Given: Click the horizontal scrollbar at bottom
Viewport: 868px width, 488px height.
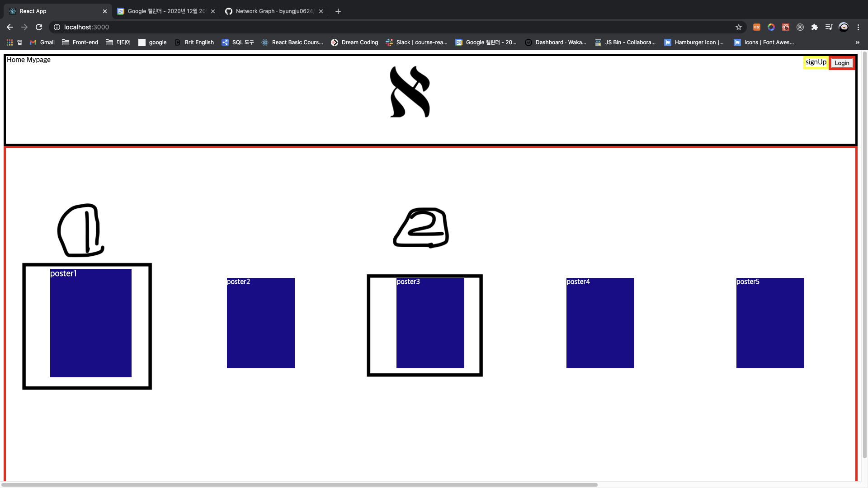Looking at the screenshot, I should [x=299, y=484].
